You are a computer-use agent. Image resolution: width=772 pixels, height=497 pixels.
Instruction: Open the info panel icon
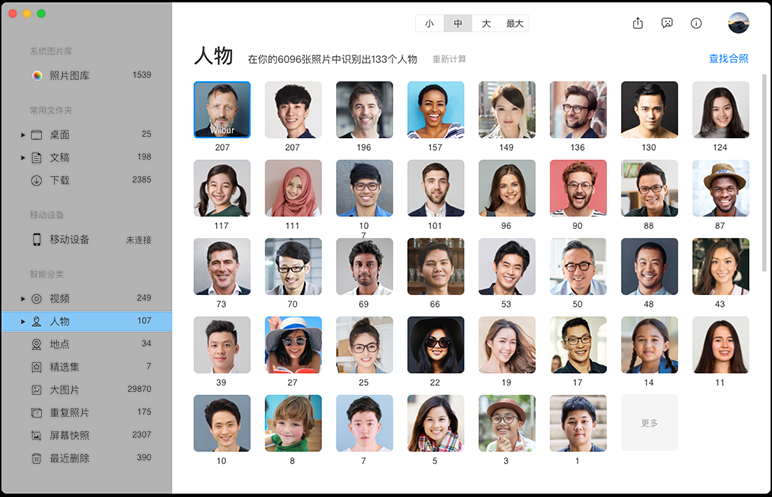point(696,23)
